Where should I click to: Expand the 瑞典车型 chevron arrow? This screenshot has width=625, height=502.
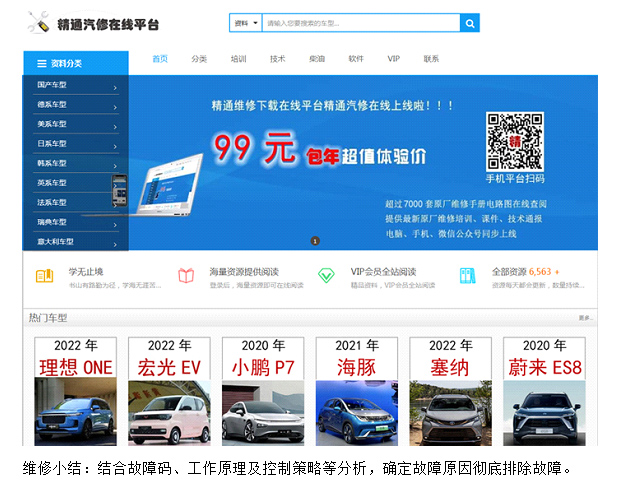115,225
